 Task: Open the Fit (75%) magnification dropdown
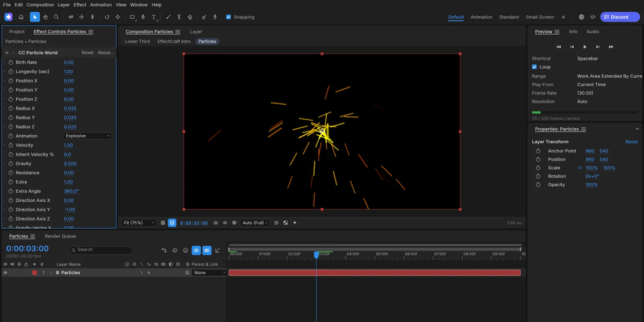click(138, 223)
